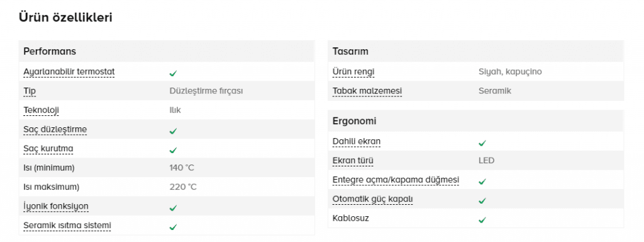Click the Düzleştirme fırçası value text
Image resolution: width=644 pixels, height=242 pixels.
point(206,91)
